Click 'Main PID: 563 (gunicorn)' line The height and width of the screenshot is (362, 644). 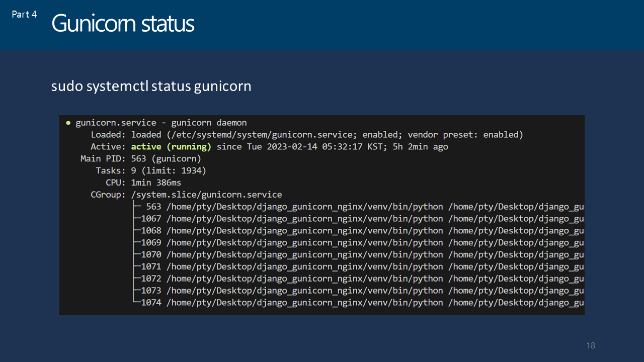pos(141,159)
